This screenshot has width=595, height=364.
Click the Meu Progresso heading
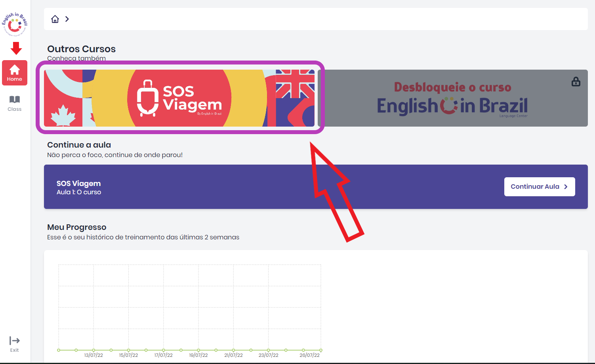click(x=77, y=227)
